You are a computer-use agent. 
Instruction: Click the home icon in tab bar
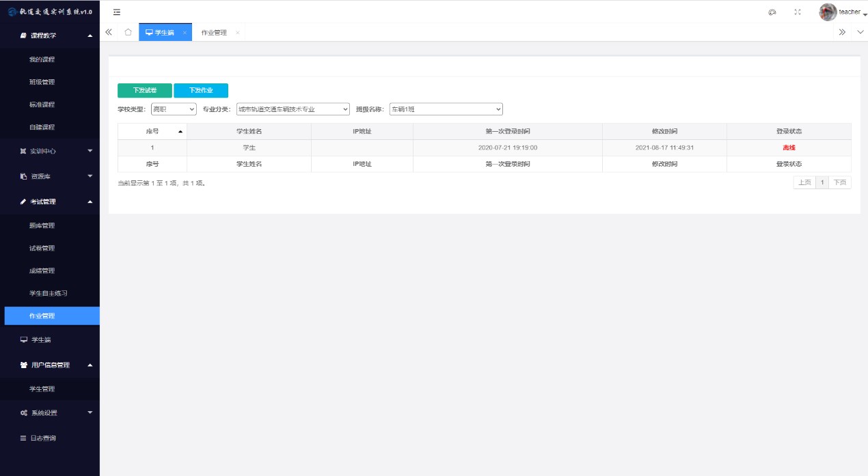128,32
